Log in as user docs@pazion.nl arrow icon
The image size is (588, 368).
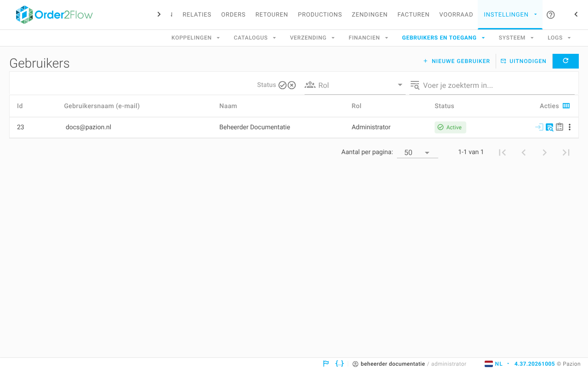[x=539, y=127]
